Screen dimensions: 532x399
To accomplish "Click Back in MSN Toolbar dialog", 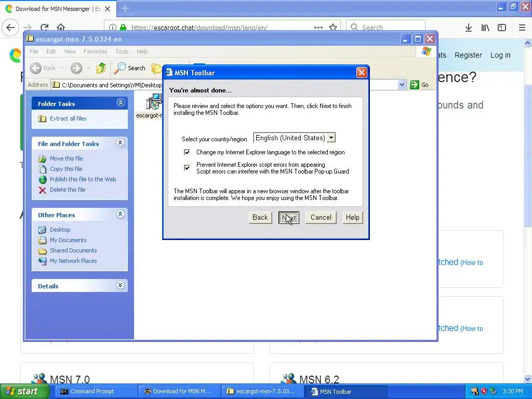I will (x=260, y=218).
